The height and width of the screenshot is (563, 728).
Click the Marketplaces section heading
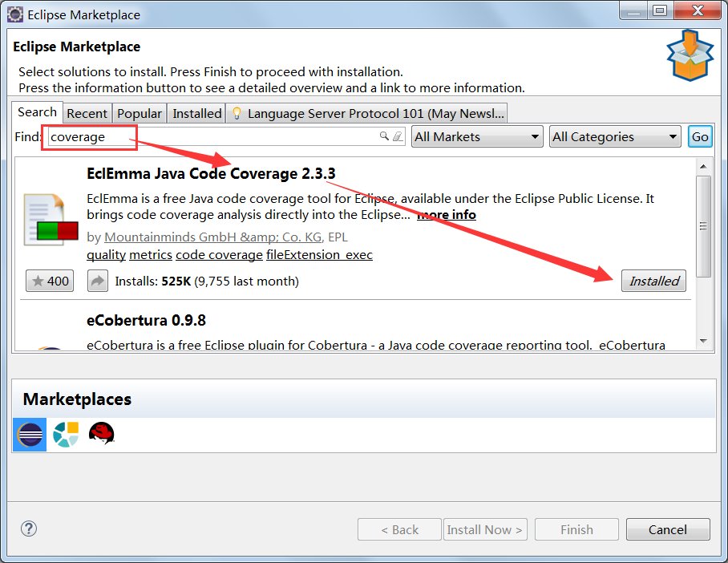(x=77, y=399)
